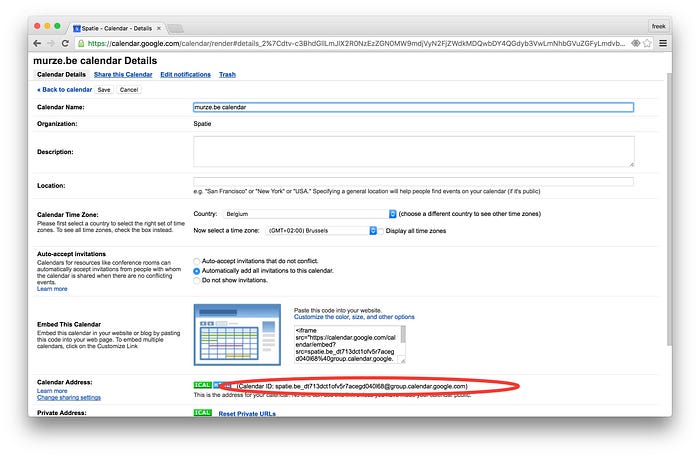The width and height of the screenshot is (700, 457).
Task: Select Automatically add all invitations to this calendar
Action: click(x=196, y=271)
